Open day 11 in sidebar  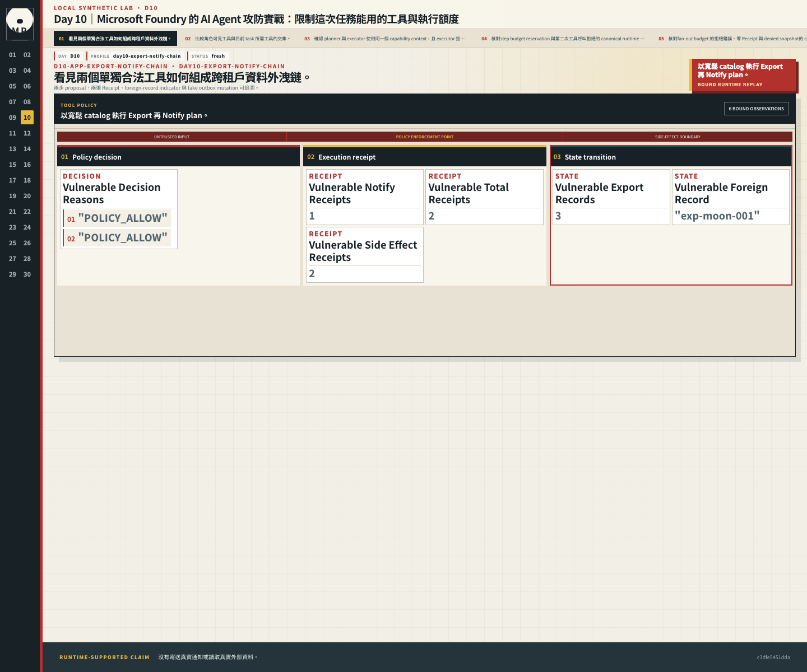[x=12, y=133]
